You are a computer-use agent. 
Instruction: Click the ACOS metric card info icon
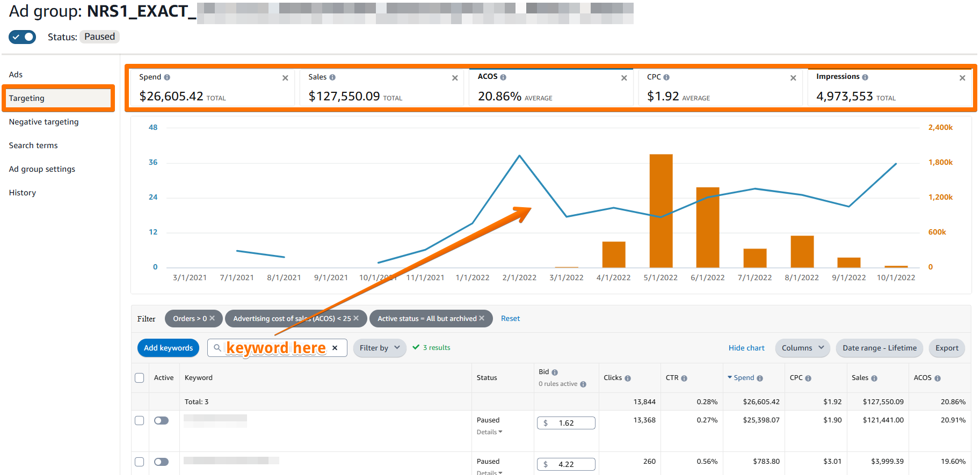[503, 77]
